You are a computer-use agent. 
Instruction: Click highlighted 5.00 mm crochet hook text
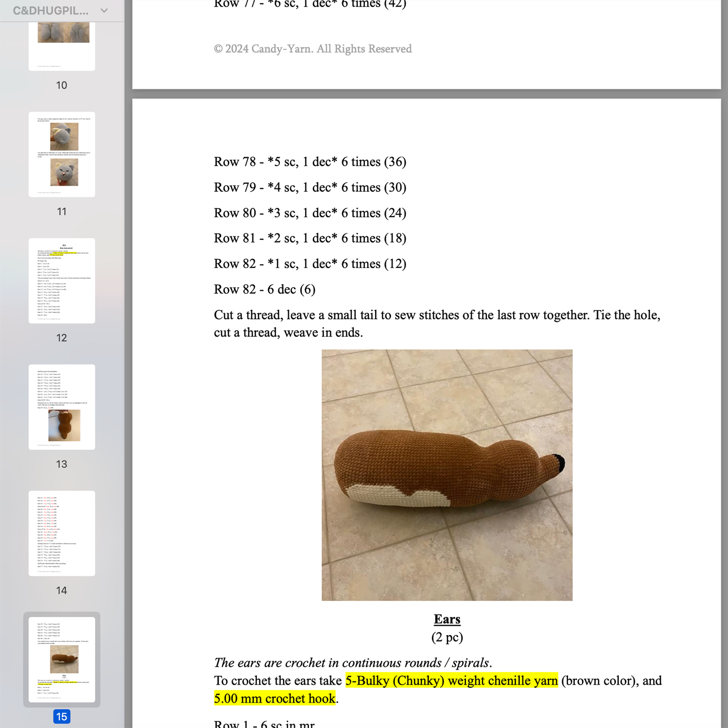274,698
